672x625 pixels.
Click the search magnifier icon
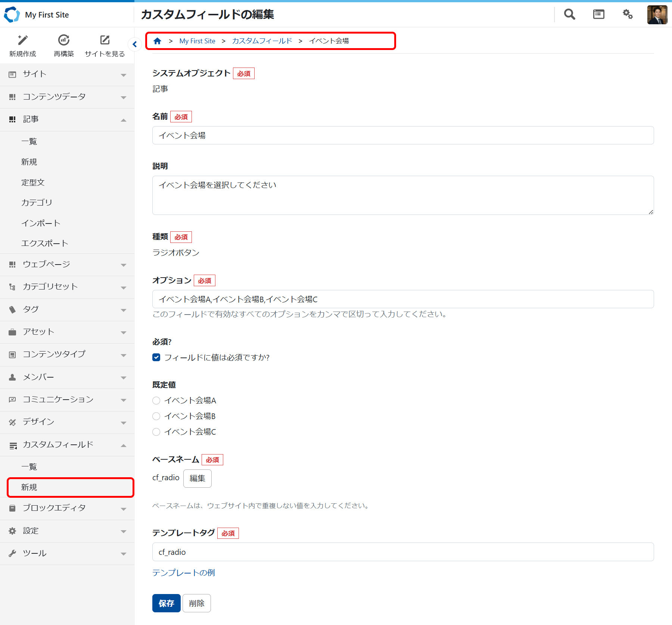point(569,15)
